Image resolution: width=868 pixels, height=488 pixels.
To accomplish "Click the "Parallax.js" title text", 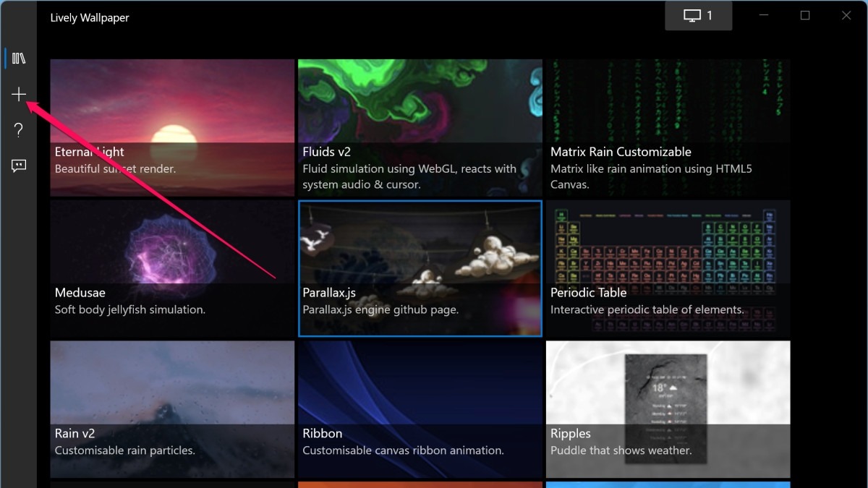I will [x=329, y=293].
